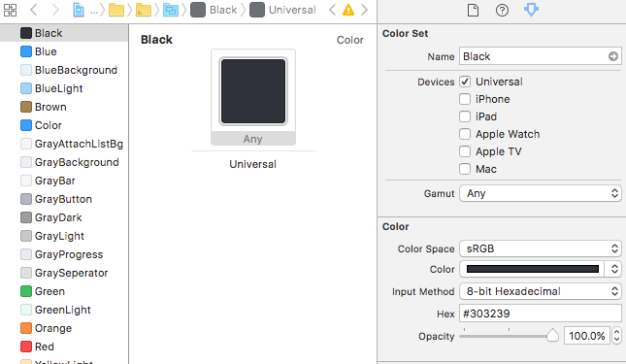The height and width of the screenshot is (364, 626).
Task: Enable the iPhone device checkbox
Action: click(465, 99)
